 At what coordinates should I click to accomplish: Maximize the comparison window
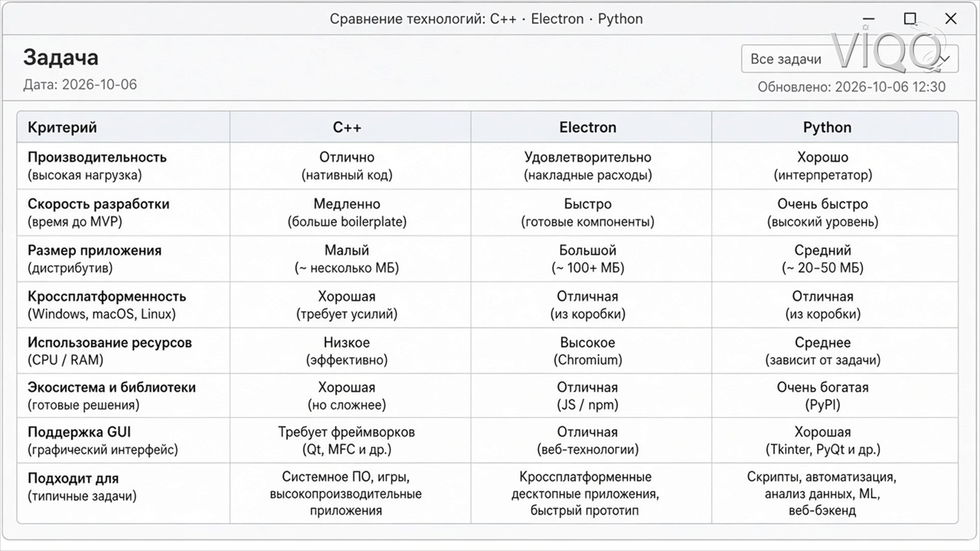910,19
